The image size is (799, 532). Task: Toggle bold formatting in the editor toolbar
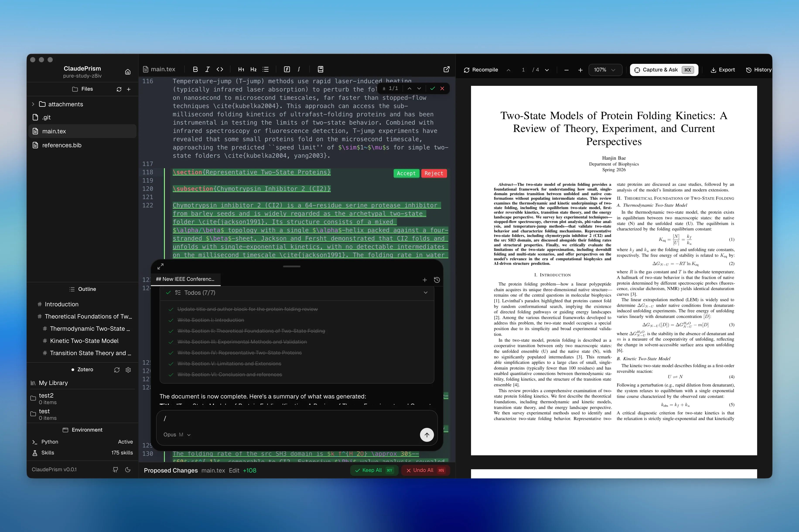click(x=195, y=69)
